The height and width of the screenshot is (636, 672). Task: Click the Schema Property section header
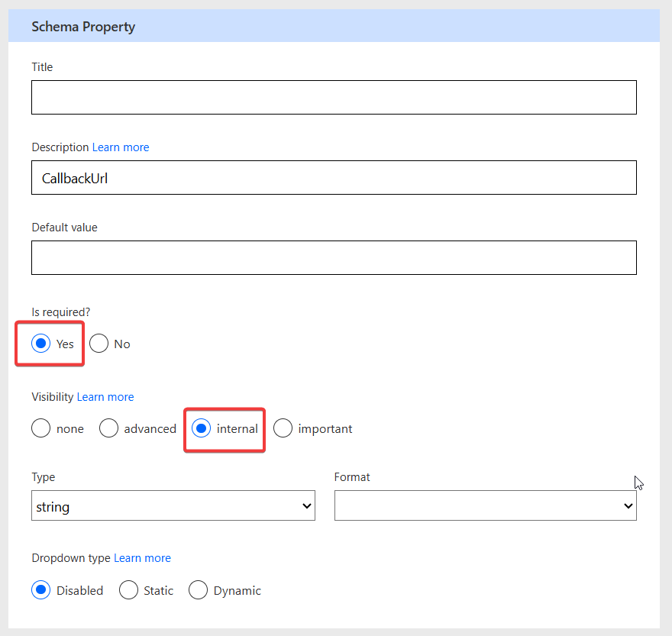(83, 27)
